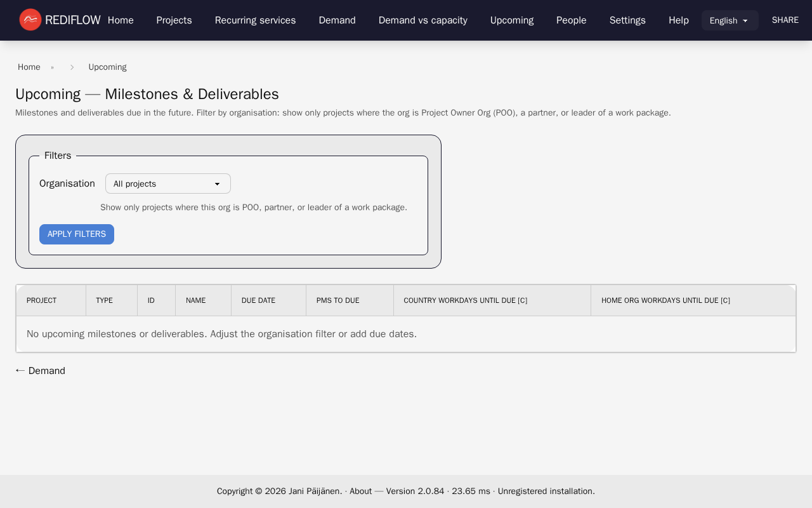812x508 pixels.
Task: Expand the Organisation All projects dropdown
Action: (167, 184)
